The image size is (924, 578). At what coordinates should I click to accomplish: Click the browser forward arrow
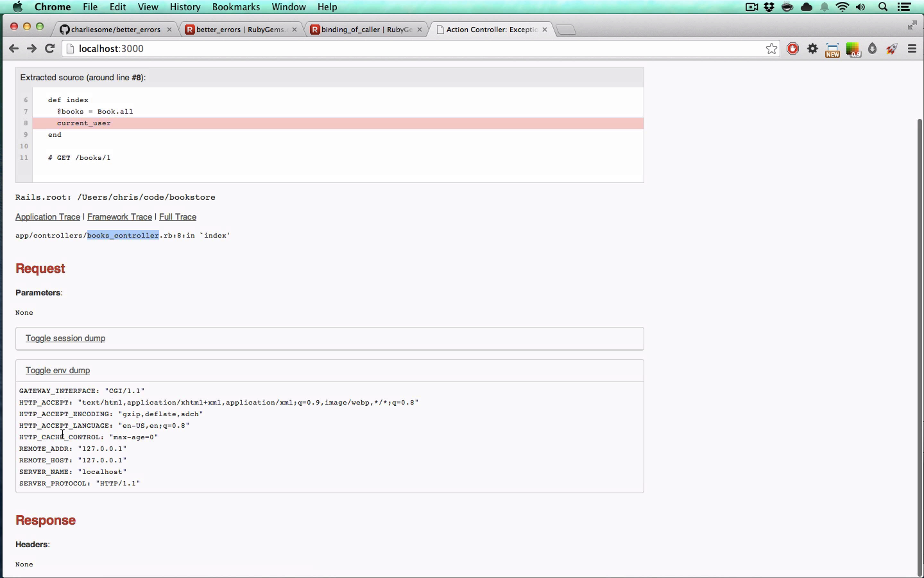[x=31, y=49]
